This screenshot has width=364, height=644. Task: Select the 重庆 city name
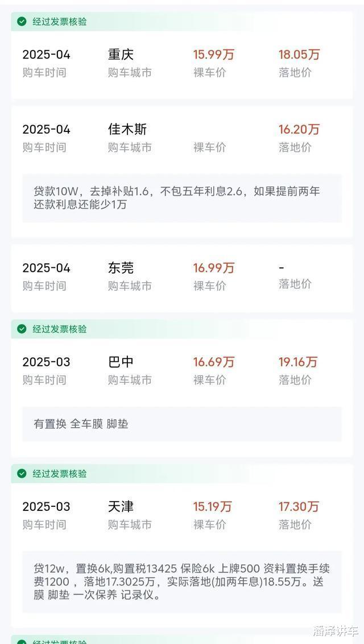click(121, 55)
